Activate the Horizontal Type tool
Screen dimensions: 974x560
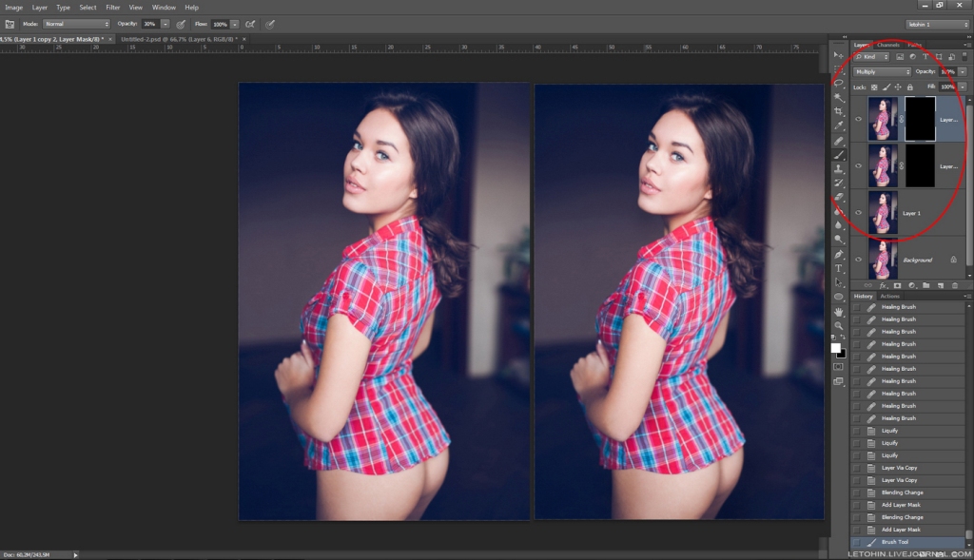click(839, 269)
